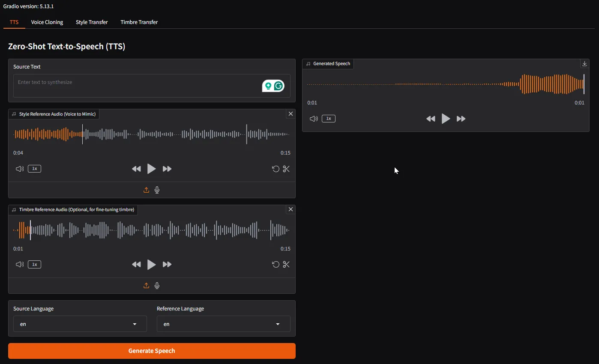The width and height of the screenshot is (599, 364).
Task: Trim the Timbre Reference Audio with scissors
Action: [x=286, y=264]
